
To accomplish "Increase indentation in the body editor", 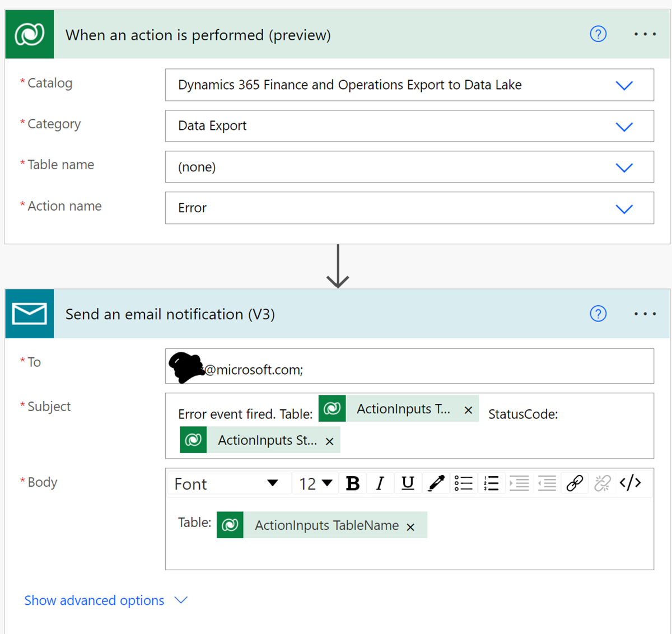I will tap(519, 483).
